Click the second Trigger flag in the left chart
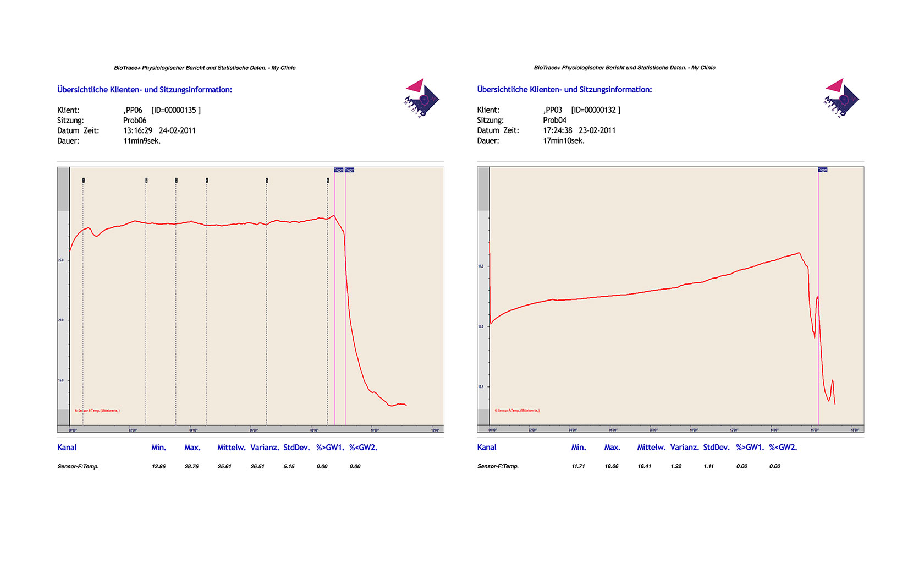924x578 pixels. [x=349, y=170]
